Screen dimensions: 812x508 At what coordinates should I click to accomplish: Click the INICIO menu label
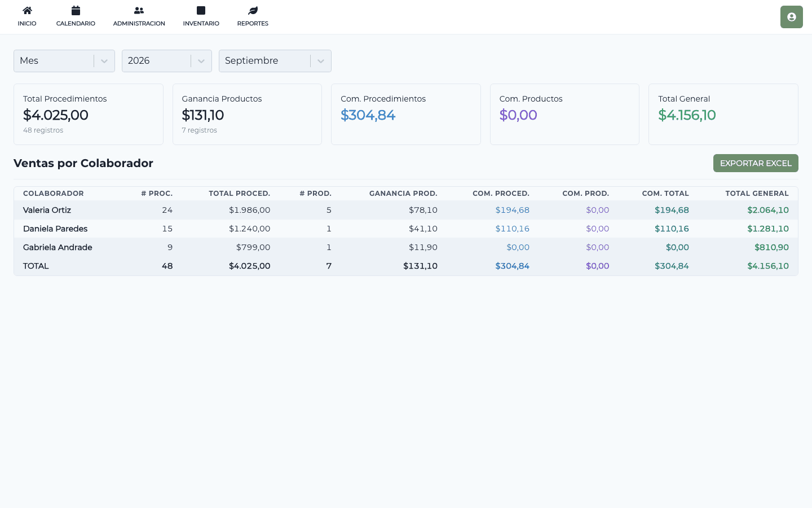click(27, 24)
